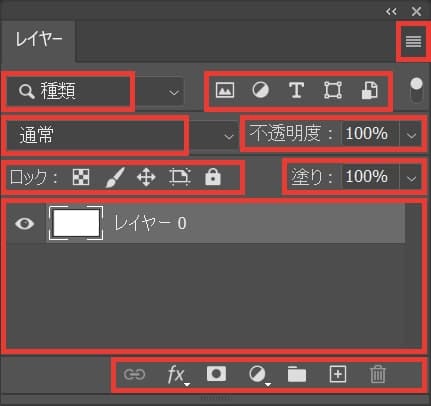Select the shape layer filter icon
The height and width of the screenshot is (406, 431).
tap(333, 90)
